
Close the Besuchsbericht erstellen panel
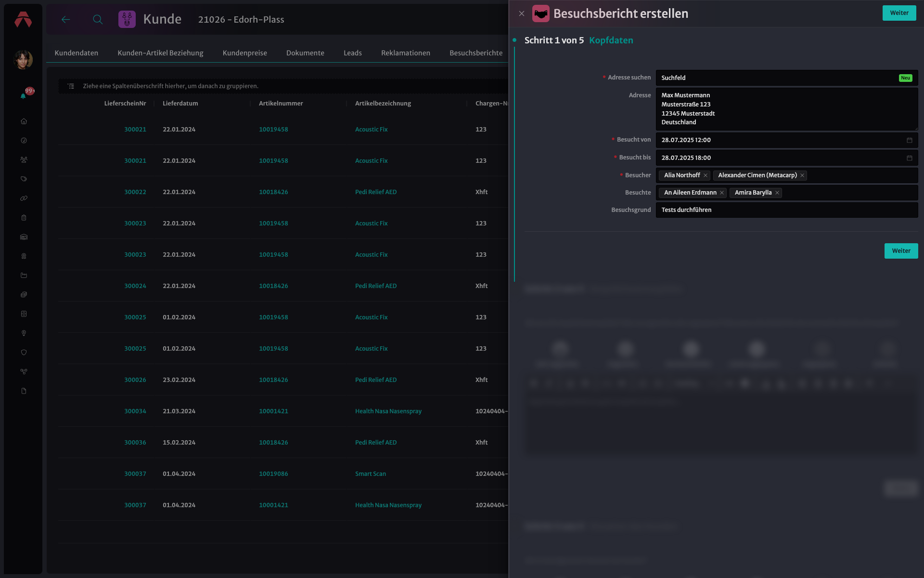pos(522,13)
